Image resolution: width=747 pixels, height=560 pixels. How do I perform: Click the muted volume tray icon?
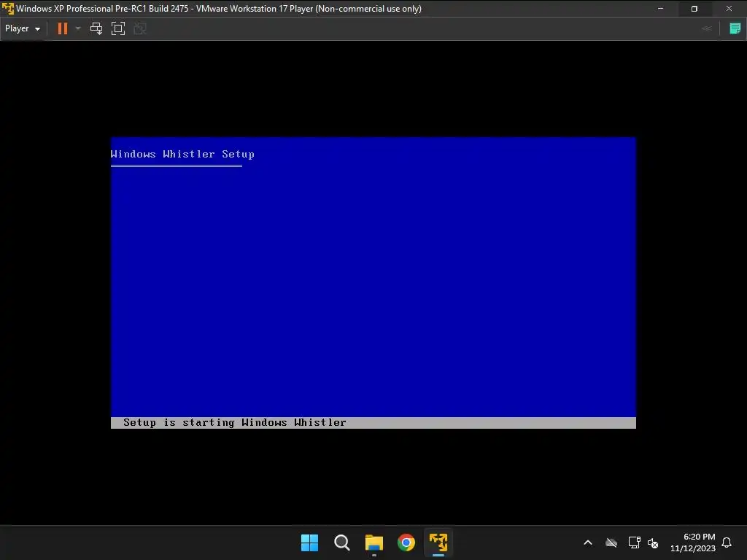tap(653, 542)
